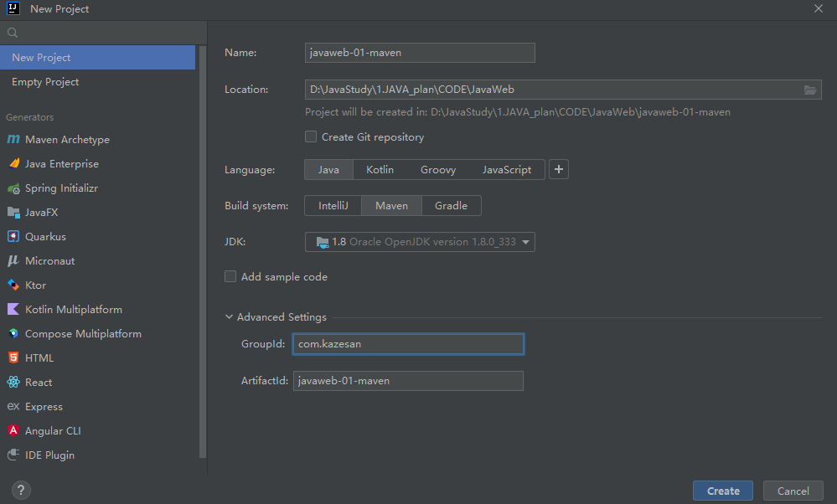Tick the Add sample code checkbox
The width and height of the screenshot is (837, 504).
(230, 276)
